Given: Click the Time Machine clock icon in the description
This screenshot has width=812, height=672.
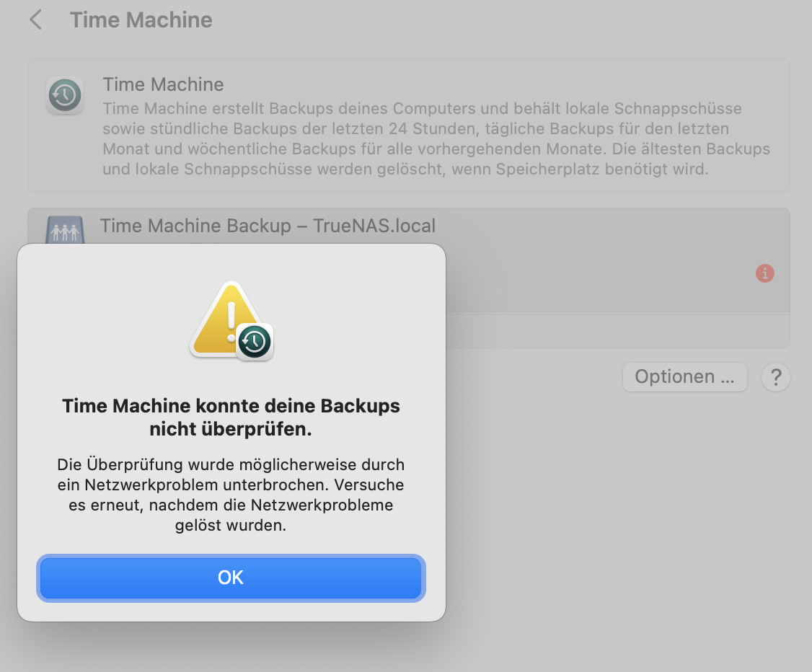Looking at the screenshot, I should [65, 95].
